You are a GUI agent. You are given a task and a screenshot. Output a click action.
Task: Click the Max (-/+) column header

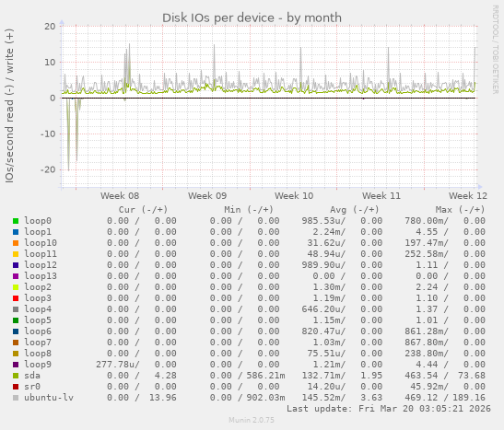[x=460, y=210]
